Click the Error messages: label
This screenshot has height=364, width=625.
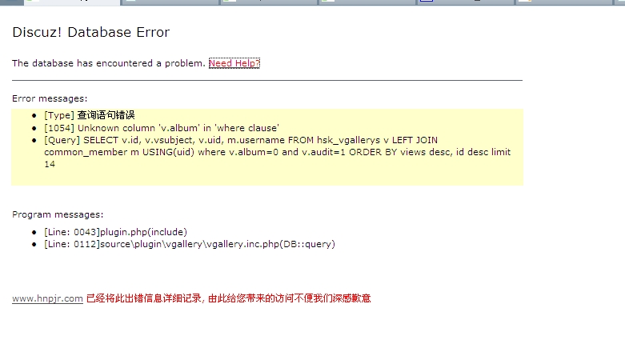pyautogui.click(x=50, y=98)
